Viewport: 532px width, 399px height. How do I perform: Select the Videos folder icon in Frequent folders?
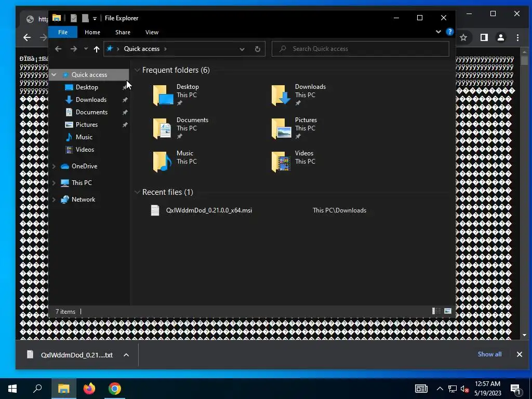281,162
